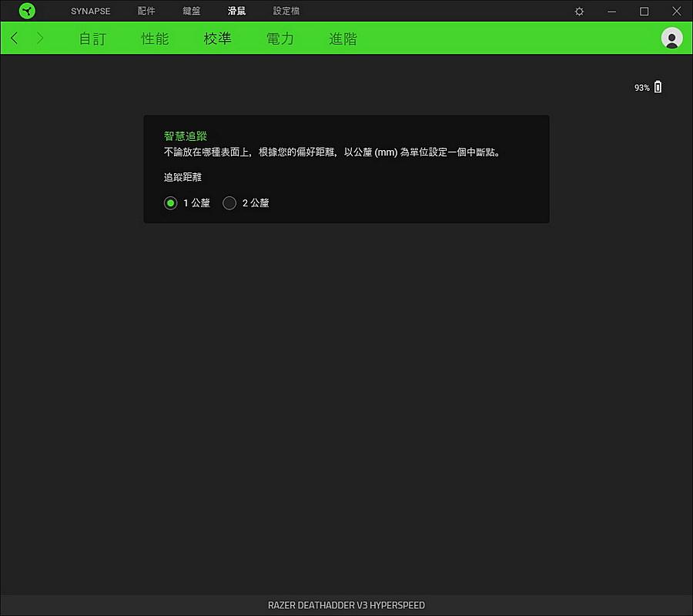Select the 2 公釐 tracking distance

(229, 203)
